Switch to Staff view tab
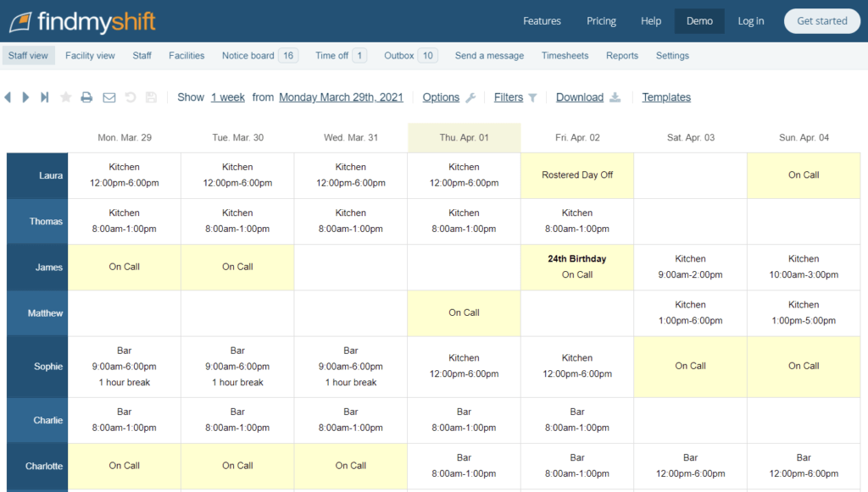Image resolution: width=868 pixels, height=492 pixels. (x=28, y=55)
